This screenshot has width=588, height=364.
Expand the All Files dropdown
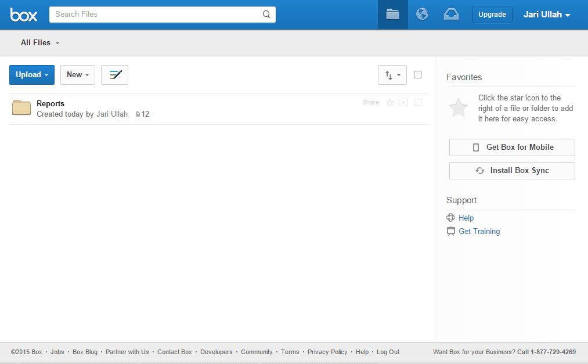coord(40,43)
